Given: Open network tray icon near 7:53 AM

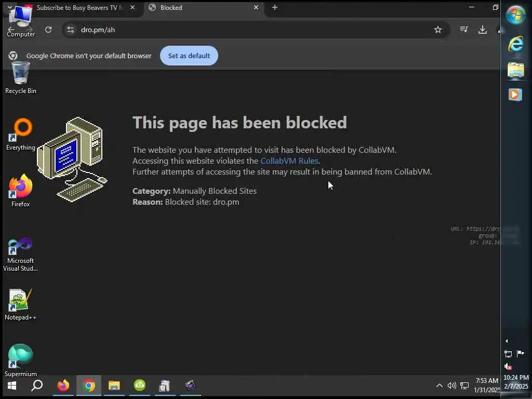Looking at the screenshot, I should (x=464, y=386).
